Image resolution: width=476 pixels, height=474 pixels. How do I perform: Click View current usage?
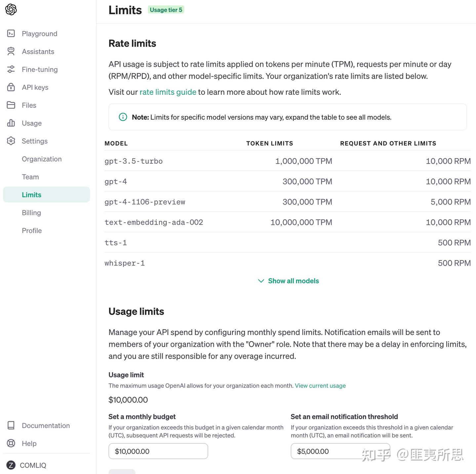[x=320, y=385]
